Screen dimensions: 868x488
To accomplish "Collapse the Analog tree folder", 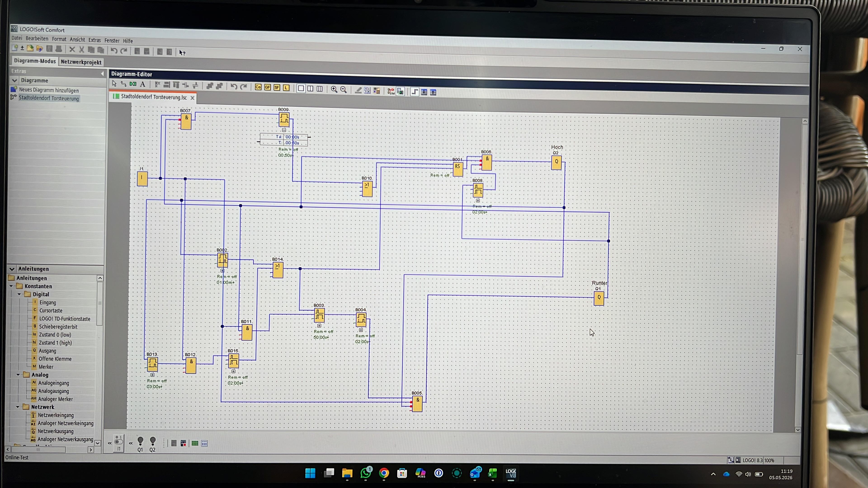I will [18, 375].
